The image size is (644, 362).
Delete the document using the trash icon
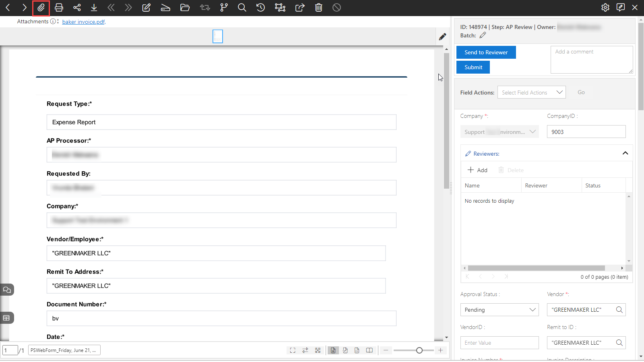pyautogui.click(x=319, y=8)
